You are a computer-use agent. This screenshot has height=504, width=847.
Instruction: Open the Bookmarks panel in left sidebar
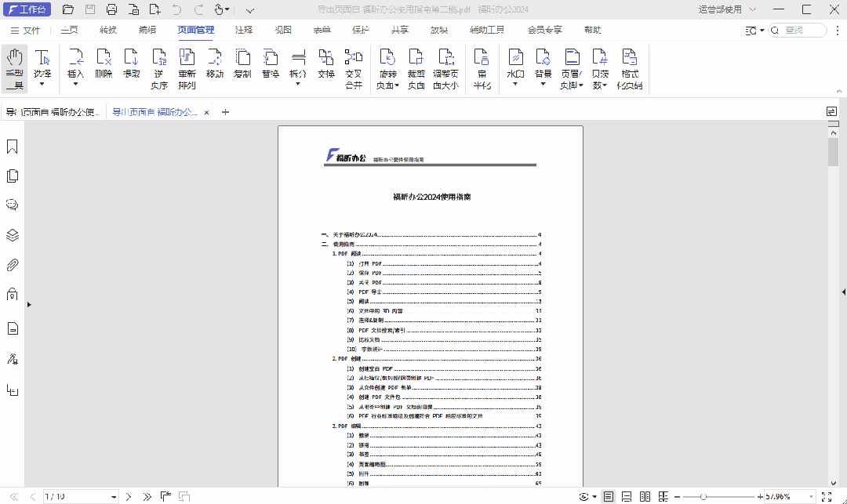tap(13, 147)
